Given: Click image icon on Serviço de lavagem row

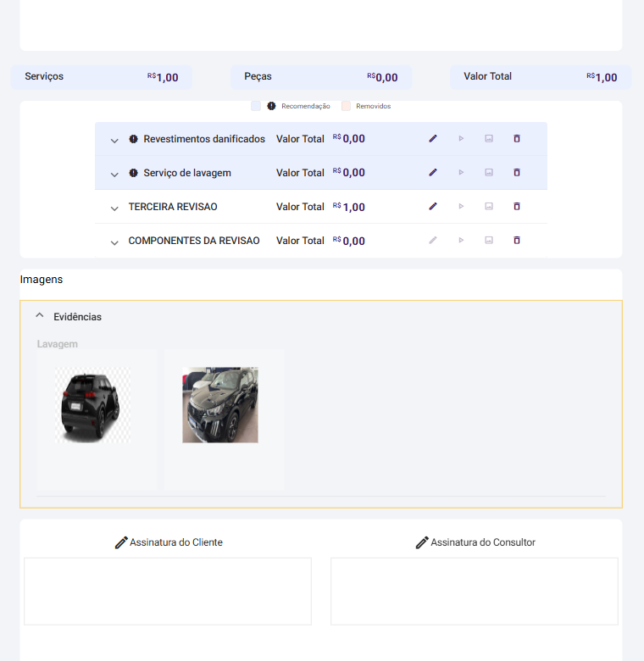Looking at the screenshot, I should click(489, 172).
